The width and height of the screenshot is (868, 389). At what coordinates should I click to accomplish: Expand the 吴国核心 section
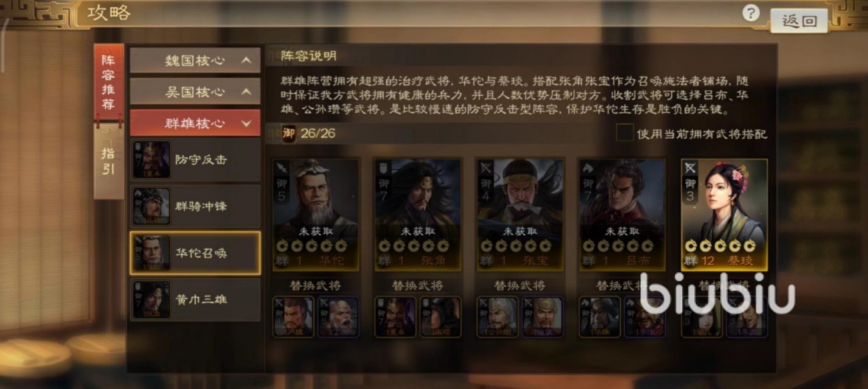[x=195, y=91]
